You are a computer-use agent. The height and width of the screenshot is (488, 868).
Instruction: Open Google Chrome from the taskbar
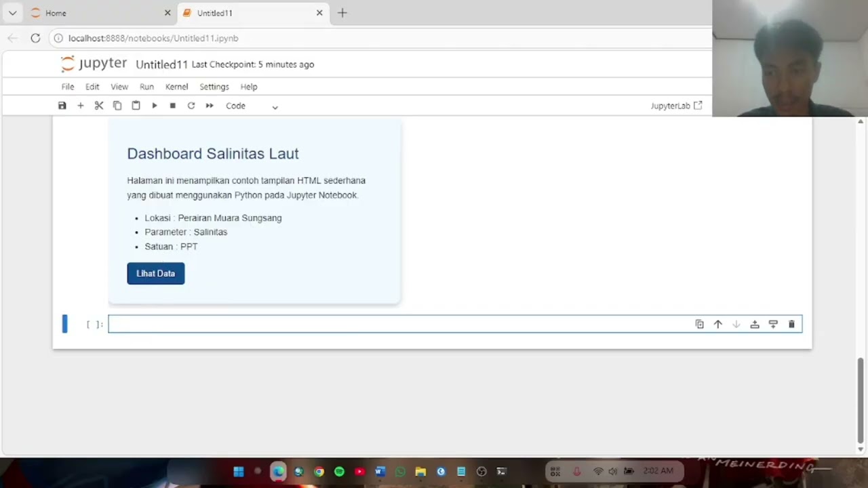tap(319, 472)
